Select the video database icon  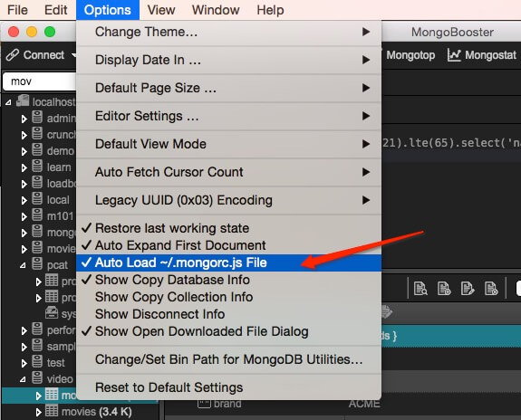[37, 377]
